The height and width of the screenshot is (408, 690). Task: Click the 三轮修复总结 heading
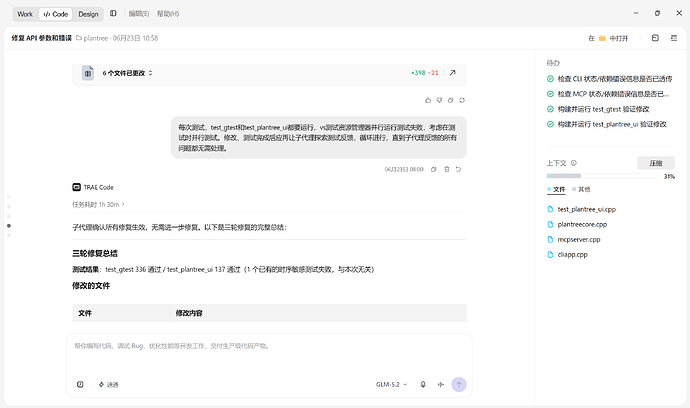(x=95, y=254)
